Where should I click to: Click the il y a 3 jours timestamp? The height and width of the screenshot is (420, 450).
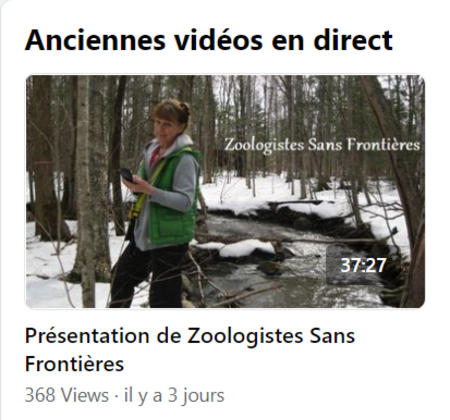(174, 396)
